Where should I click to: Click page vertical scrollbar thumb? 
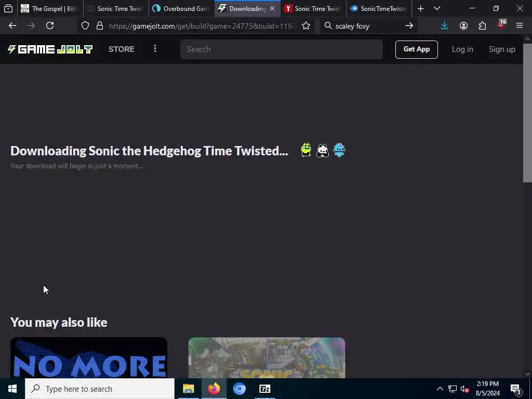click(527, 113)
